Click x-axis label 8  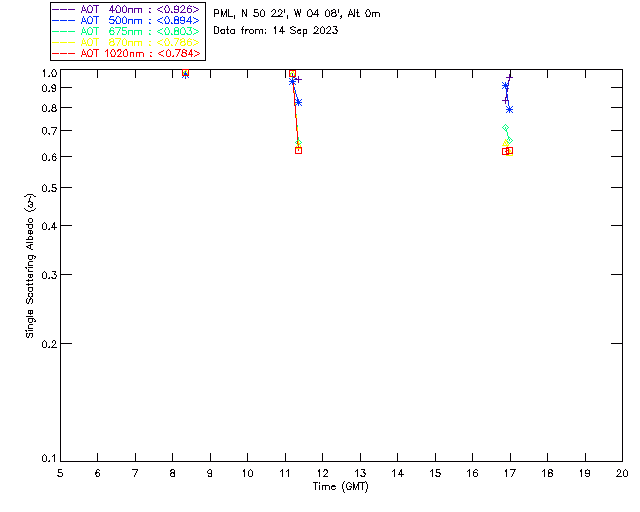(x=173, y=473)
